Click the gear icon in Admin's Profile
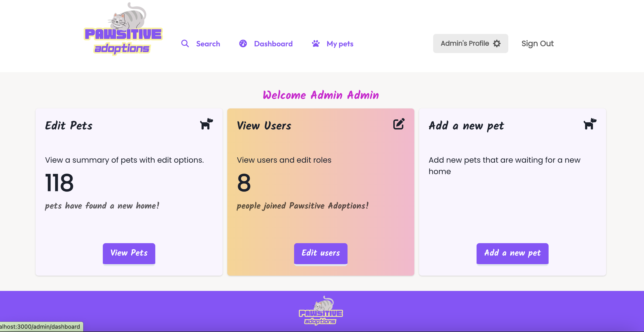The height and width of the screenshot is (332, 644). pyautogui.click(x=497, y=43)
